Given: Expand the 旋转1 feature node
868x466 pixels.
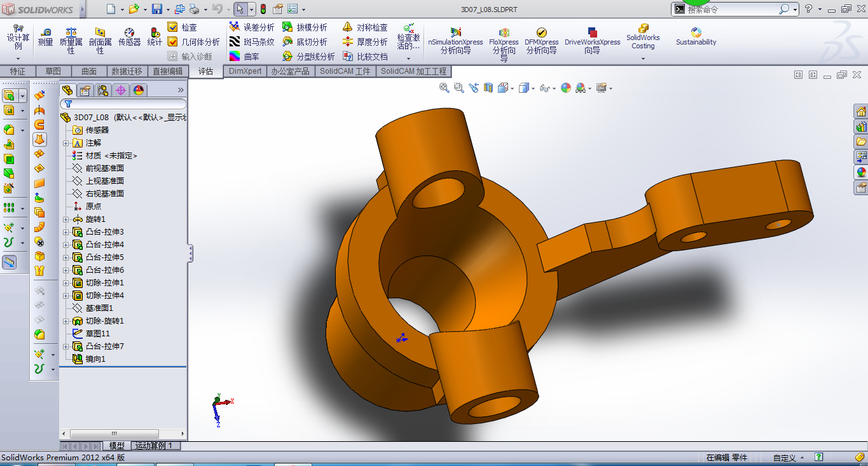Looking at the screenshot, I should 65,219.
